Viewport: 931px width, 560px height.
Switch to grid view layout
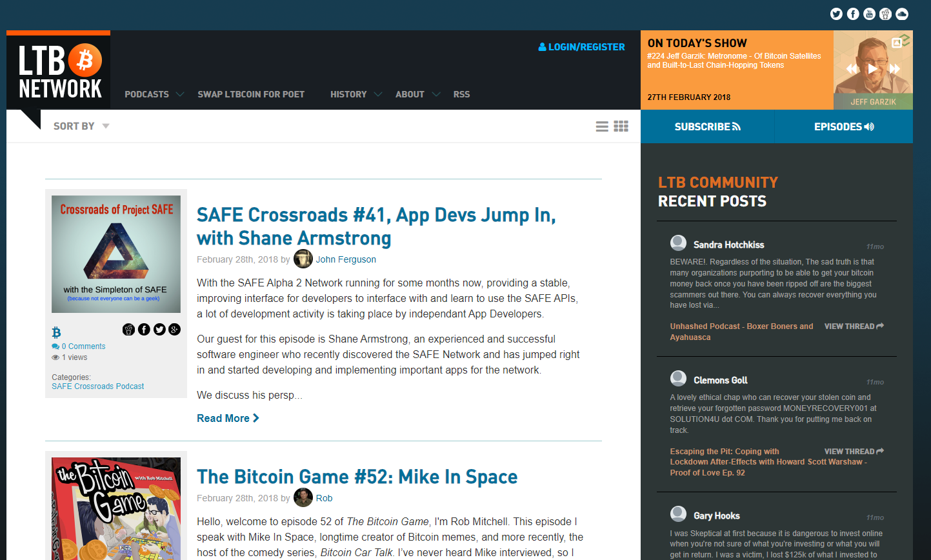(x=621, y=126)
